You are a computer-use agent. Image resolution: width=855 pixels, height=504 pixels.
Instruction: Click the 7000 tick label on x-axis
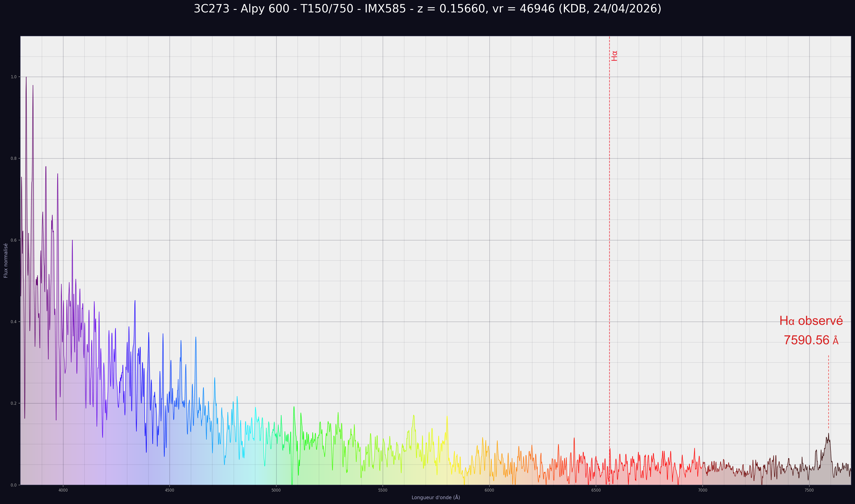(702, 490)
